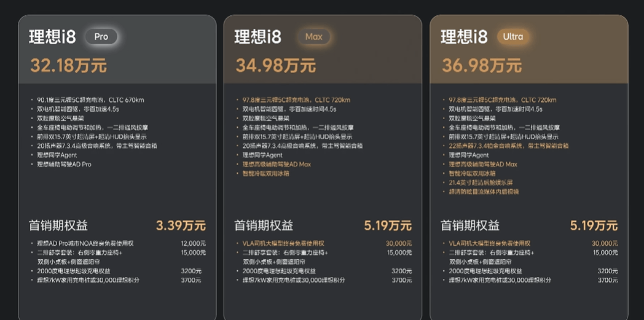Click the 22扬声器 铂金音响系统 line
644x320 pixels.
pyautogui.click(x=508, y=146)
